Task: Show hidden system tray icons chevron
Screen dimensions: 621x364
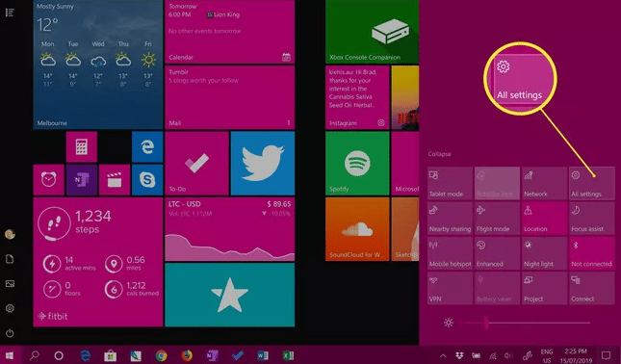Action: pos(443,355)
